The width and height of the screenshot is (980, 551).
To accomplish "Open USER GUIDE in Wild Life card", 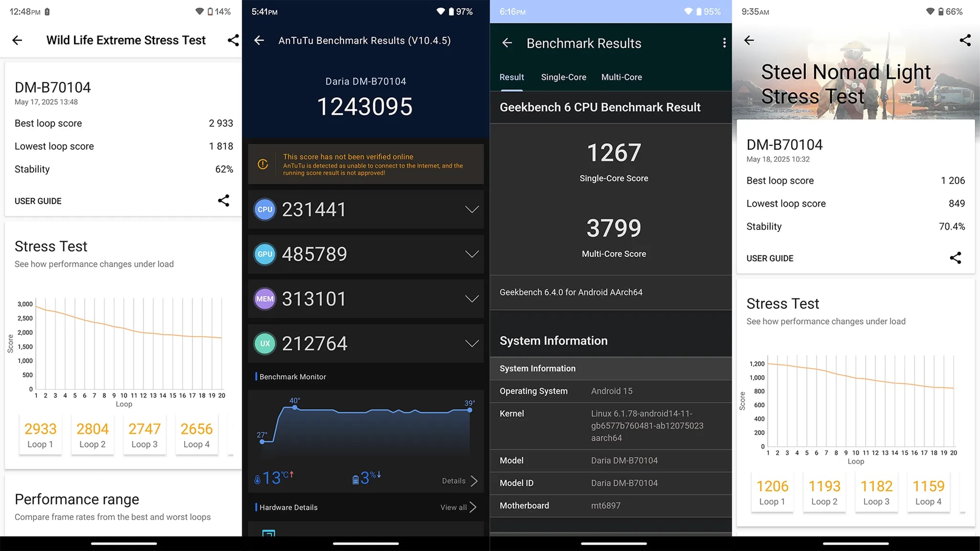I will [38, 201].
